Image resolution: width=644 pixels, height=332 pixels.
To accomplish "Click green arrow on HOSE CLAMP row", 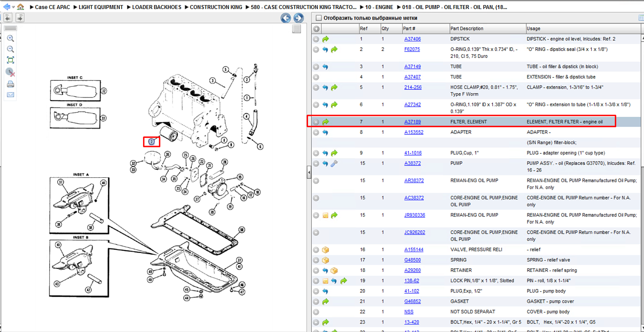I will (334, 87).
